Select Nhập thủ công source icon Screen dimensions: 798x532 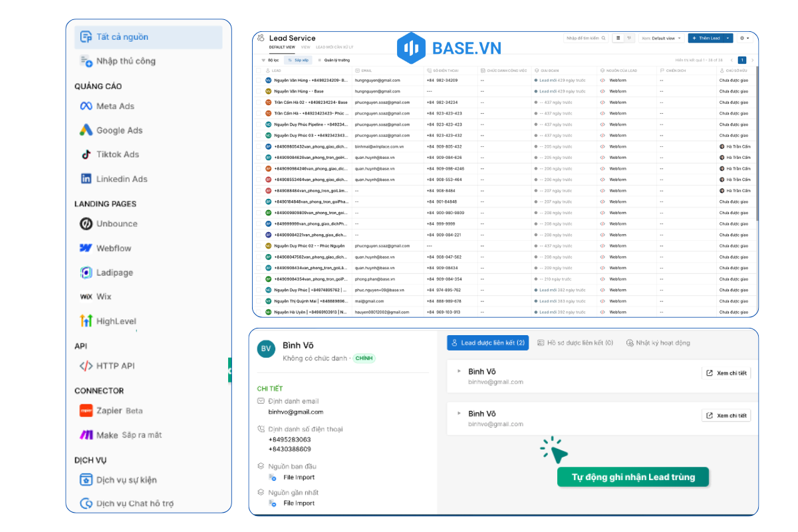click(86, 61)
